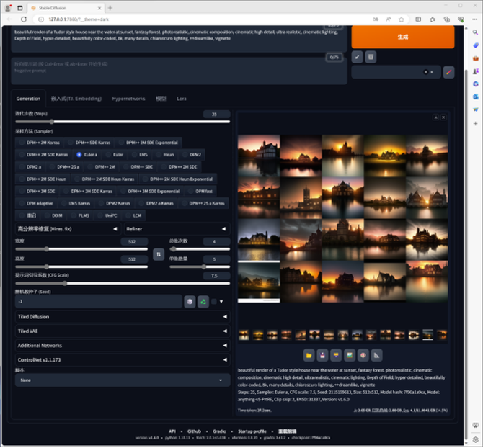Send image to extras ruler icon

[x=377, y=355]
